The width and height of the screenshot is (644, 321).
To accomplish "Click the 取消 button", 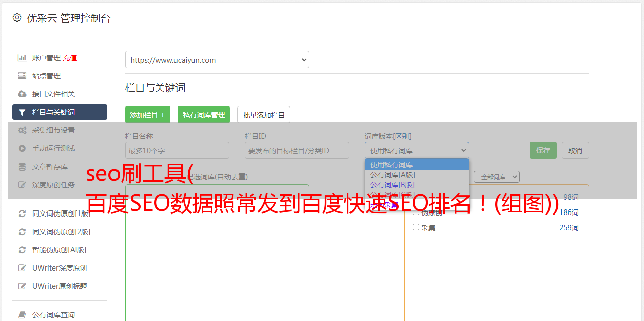I will coord(575,150).
